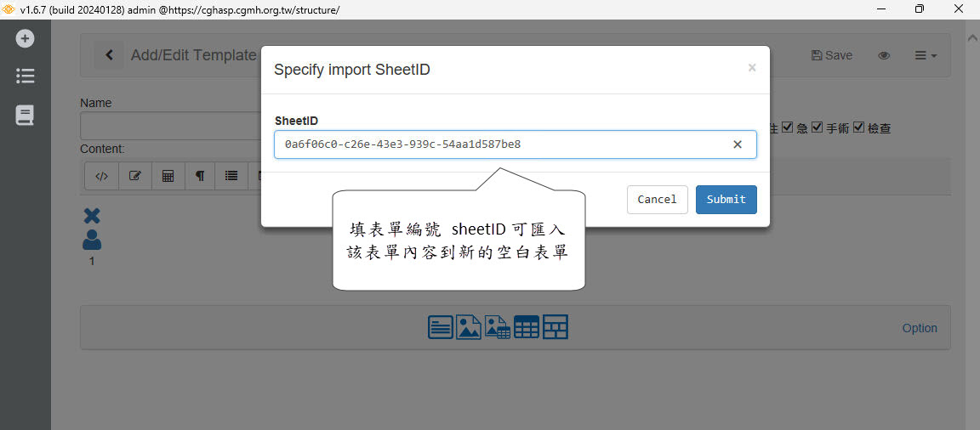Toggle the 急 checkbox
Viewport: 980px width, 430px height.
788,128
